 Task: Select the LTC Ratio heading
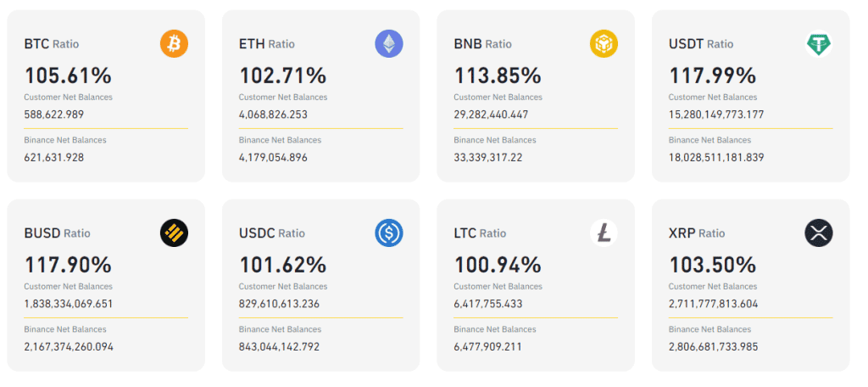click(480, 233)
